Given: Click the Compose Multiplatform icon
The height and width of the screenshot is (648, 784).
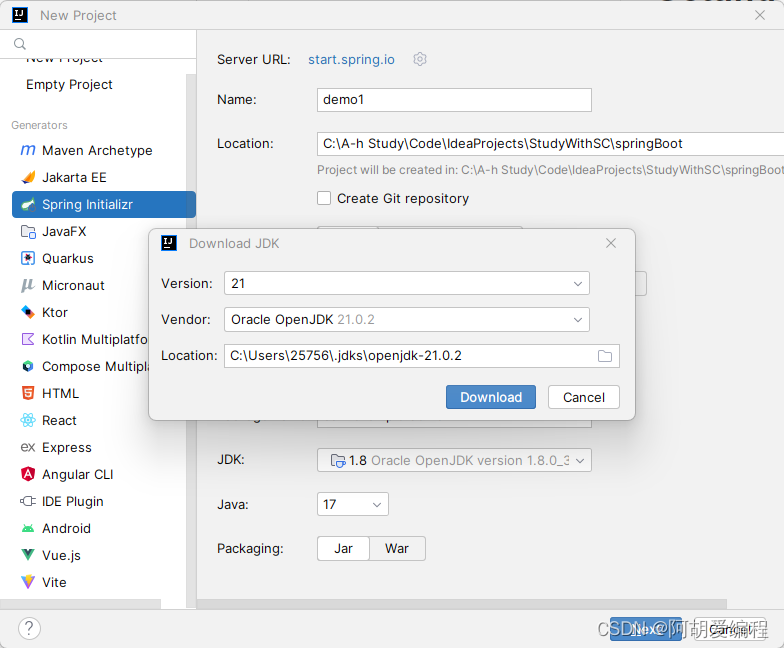Looking at the screenshot, I should (x=28, y=366).
